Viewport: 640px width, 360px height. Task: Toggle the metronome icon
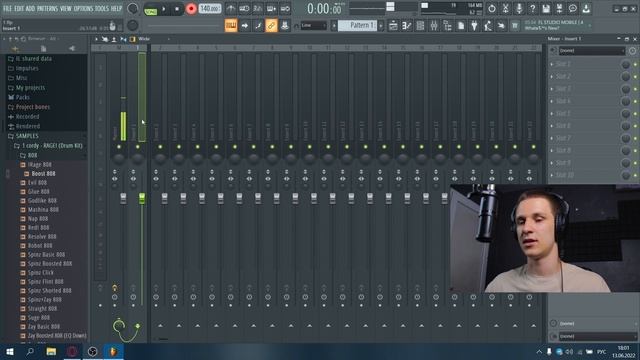231,9
